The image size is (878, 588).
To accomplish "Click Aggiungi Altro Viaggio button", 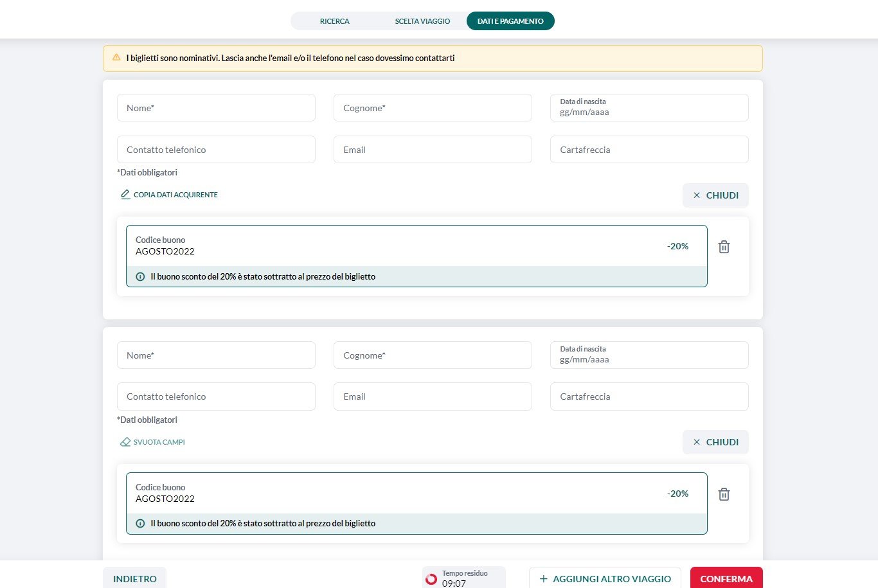I will click(605, 578).
